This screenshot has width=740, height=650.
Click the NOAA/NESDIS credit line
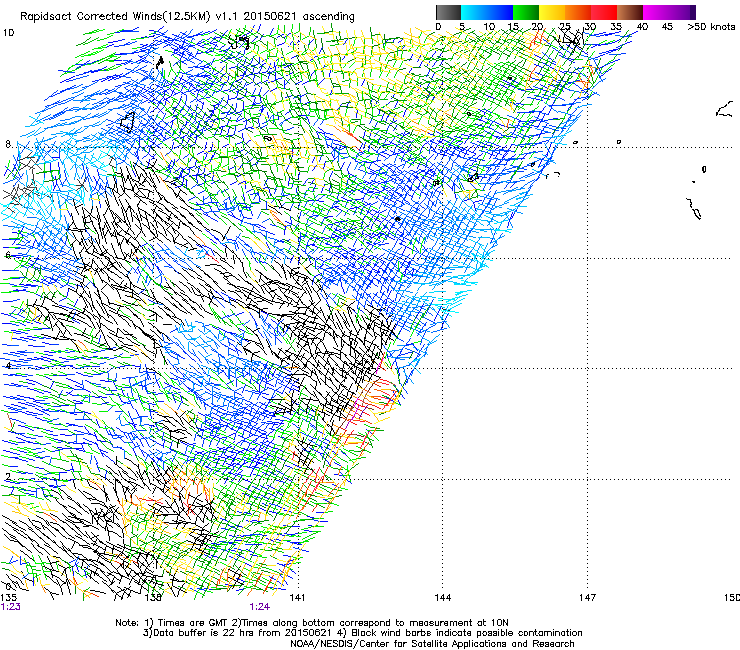[432, 644]
